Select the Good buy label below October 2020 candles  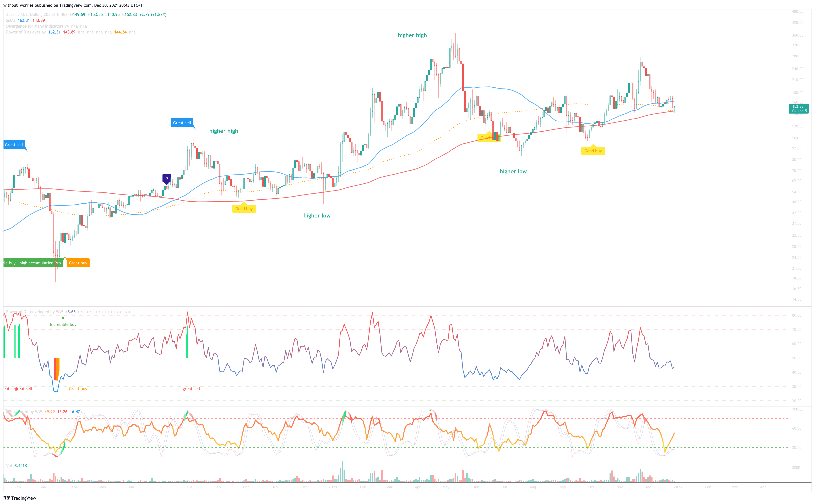click(x=244, y=208)
